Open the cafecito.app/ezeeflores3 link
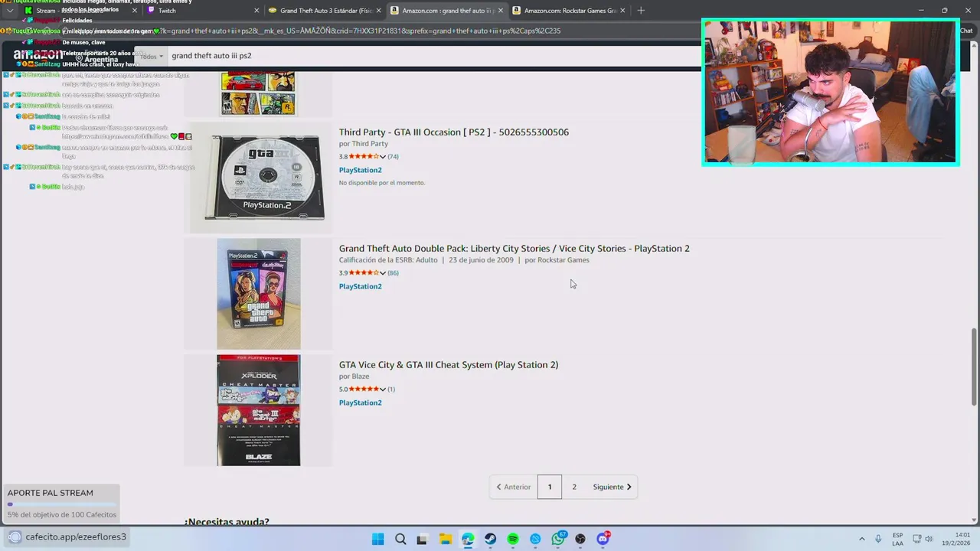Screen dimensions: 980x551 [x=76, y=536]
